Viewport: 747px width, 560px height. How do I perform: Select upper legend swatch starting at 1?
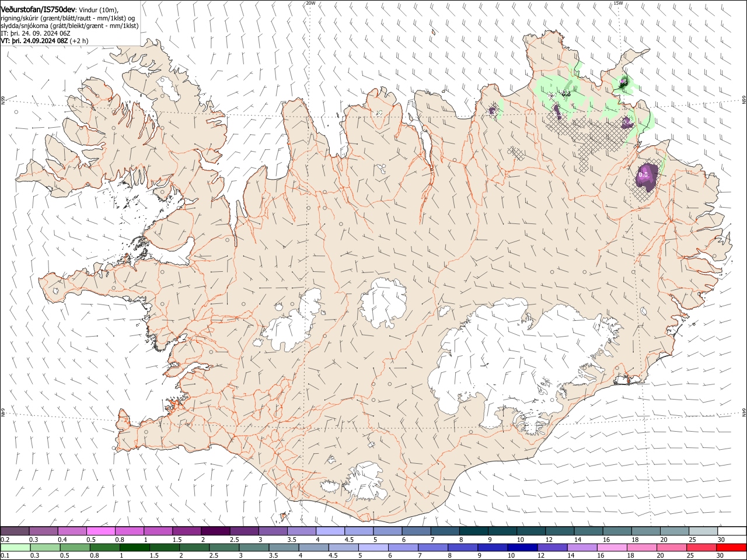pyautogui.click(x=158, y=531)
